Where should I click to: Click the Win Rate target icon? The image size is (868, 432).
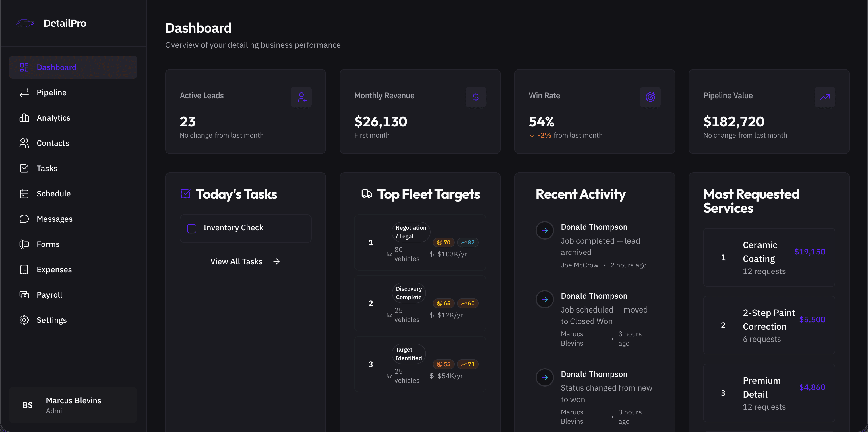(x=650, y=97)
